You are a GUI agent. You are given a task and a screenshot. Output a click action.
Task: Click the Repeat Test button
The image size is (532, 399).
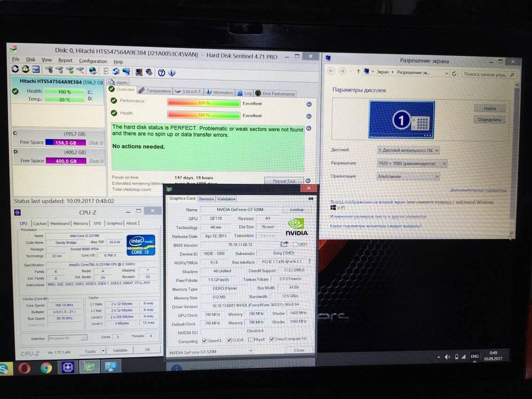click(284, 181)
